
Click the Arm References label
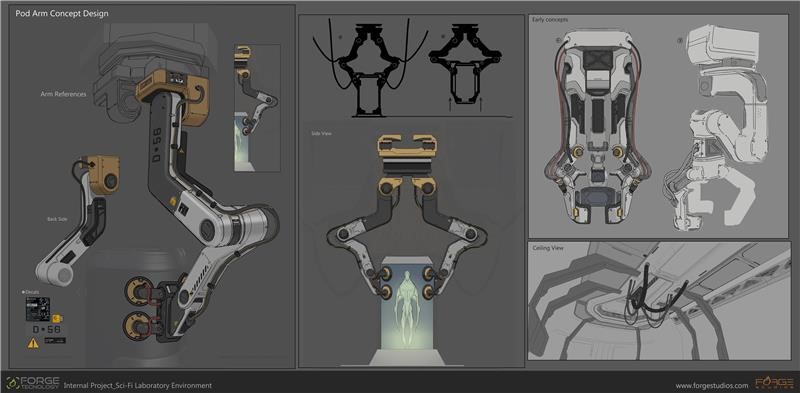pyautogui.click(x=64, y=94)
